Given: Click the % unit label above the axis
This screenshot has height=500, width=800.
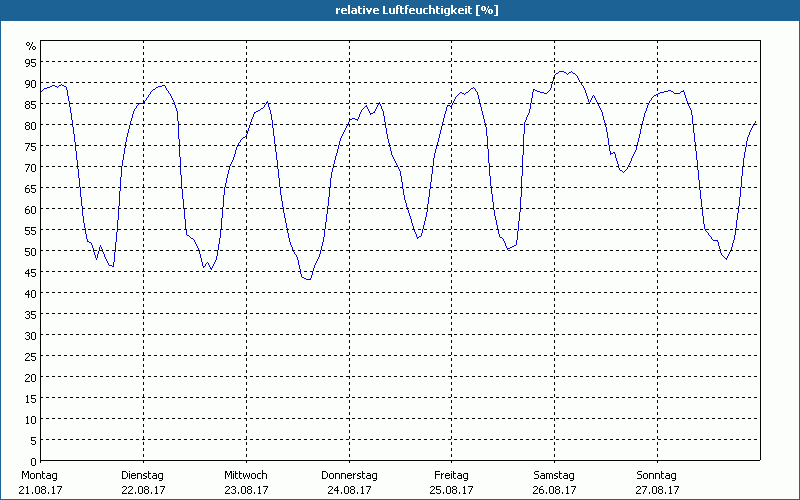Looking at the screenshot, I should pyautogui.click(x=31, y=46).
